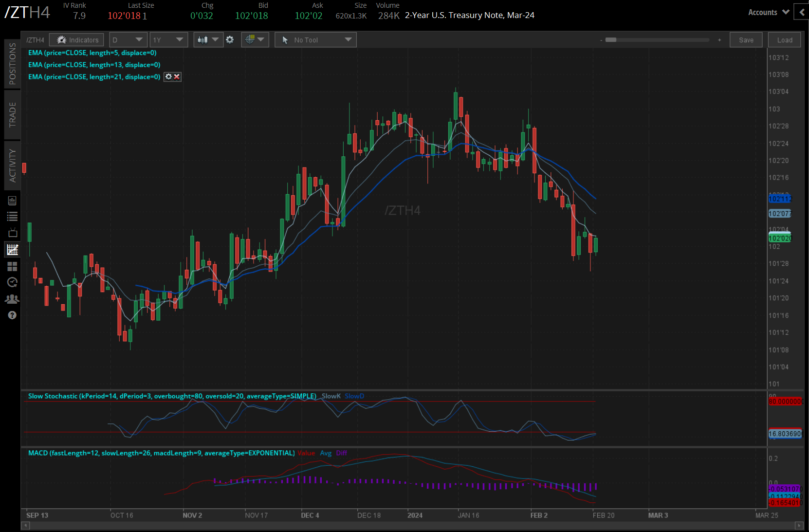Open the four-square grid view icon

click(x=12, y=266)
